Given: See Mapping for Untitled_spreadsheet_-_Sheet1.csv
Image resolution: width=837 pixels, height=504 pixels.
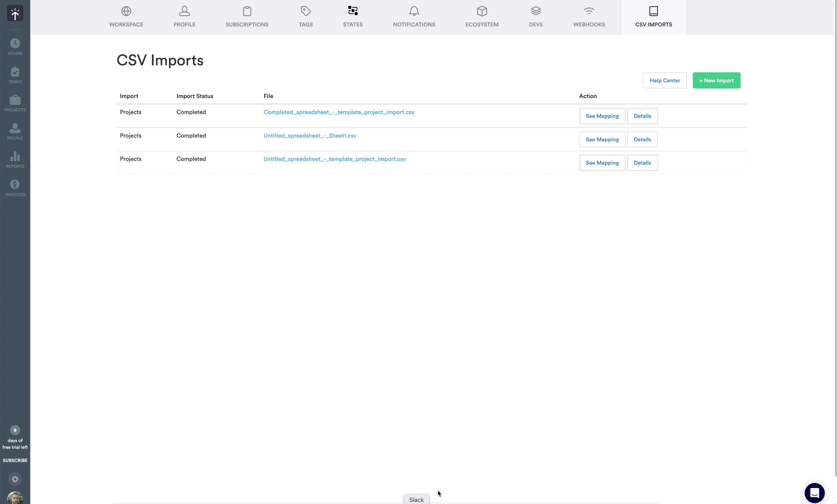Looking at the screenshot, I should click(602, 139).
